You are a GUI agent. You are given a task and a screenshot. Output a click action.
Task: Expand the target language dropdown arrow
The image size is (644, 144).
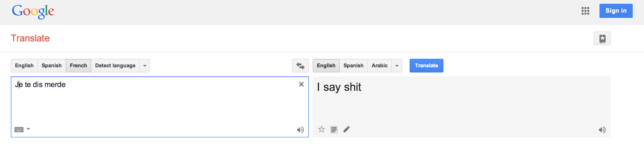(x=397, y=66)
